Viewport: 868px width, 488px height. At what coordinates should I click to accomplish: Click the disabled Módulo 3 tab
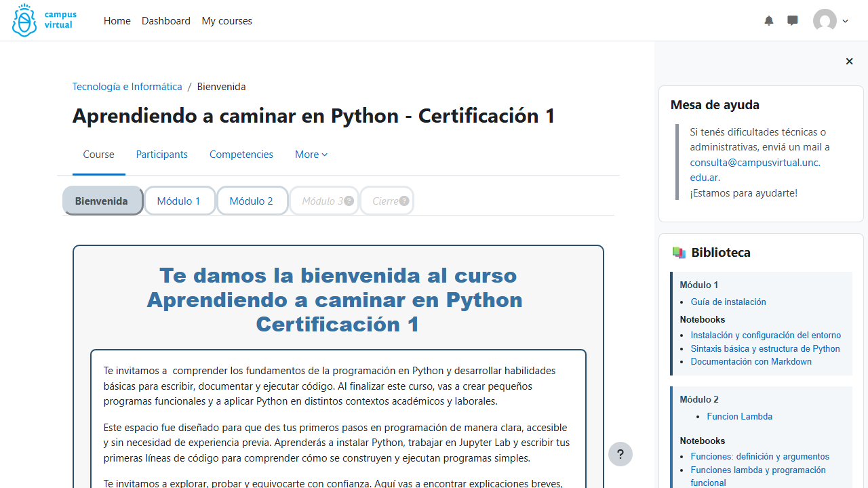(x=323, y=201)
